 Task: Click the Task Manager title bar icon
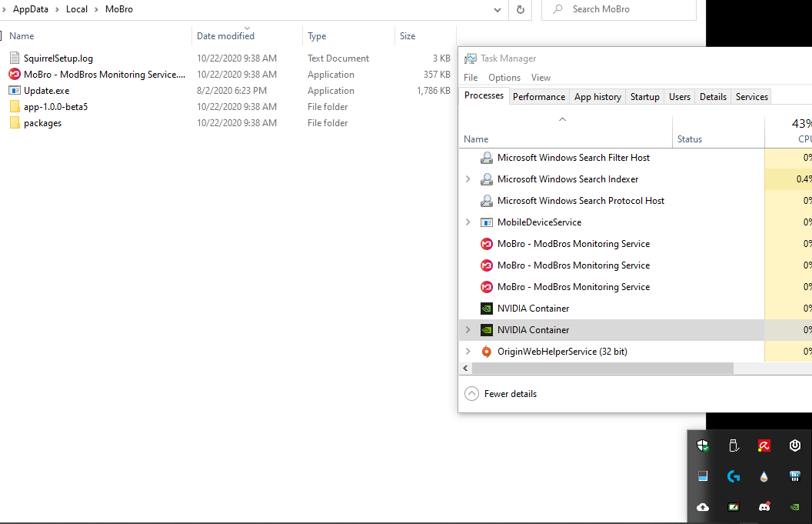point(471,58)
